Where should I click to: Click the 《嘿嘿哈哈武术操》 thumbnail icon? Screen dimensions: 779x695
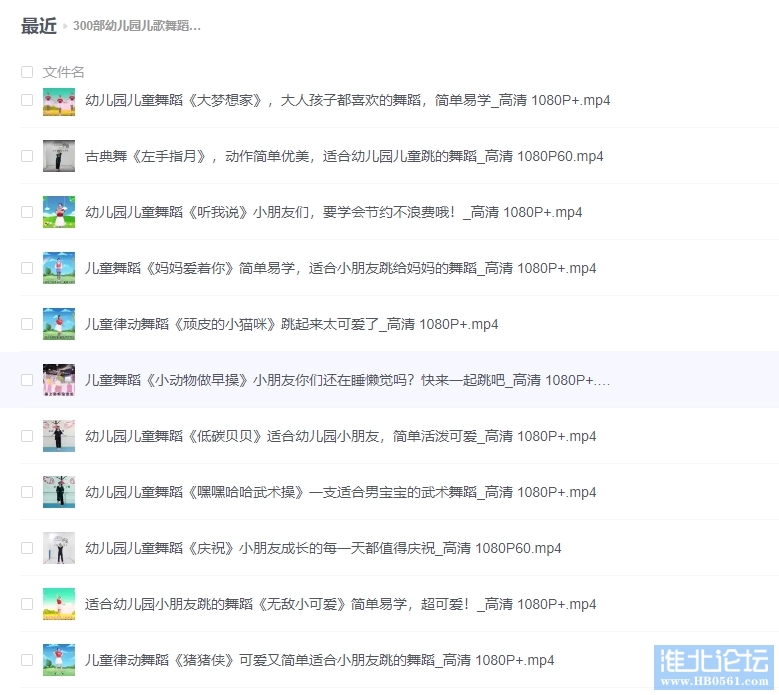pos(59,492)
